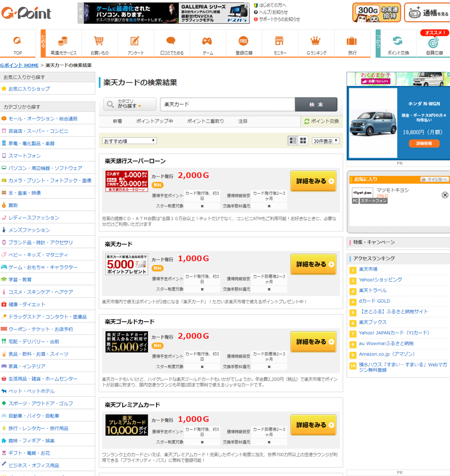This screenshot has height=476, width=450.
Task: Select 注目 filter tab
Action: pos(242,121)
